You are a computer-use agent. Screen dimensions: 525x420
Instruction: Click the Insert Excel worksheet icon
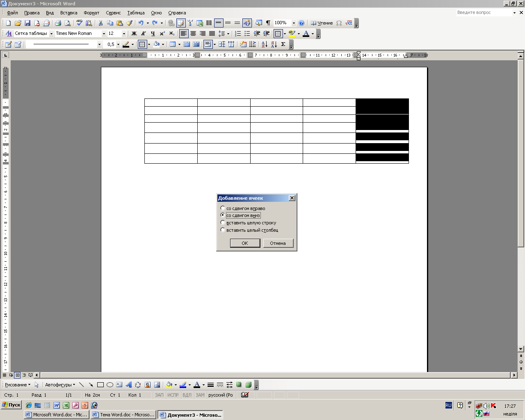pos(200,23)
